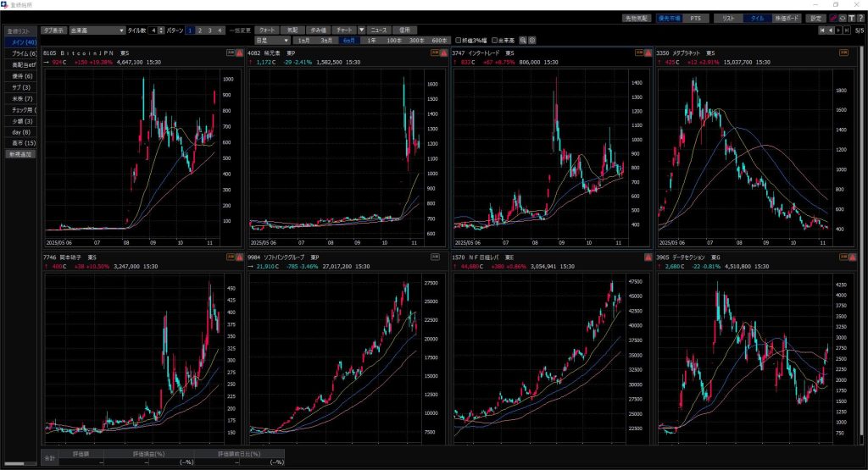
Task: Click the 1年 period button
Action: tap(370, 40)
